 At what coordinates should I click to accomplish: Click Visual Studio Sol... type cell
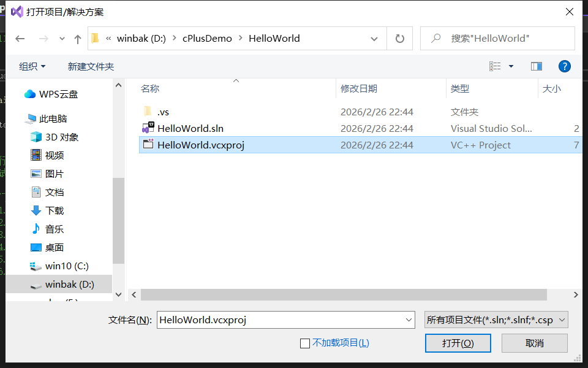491,128
